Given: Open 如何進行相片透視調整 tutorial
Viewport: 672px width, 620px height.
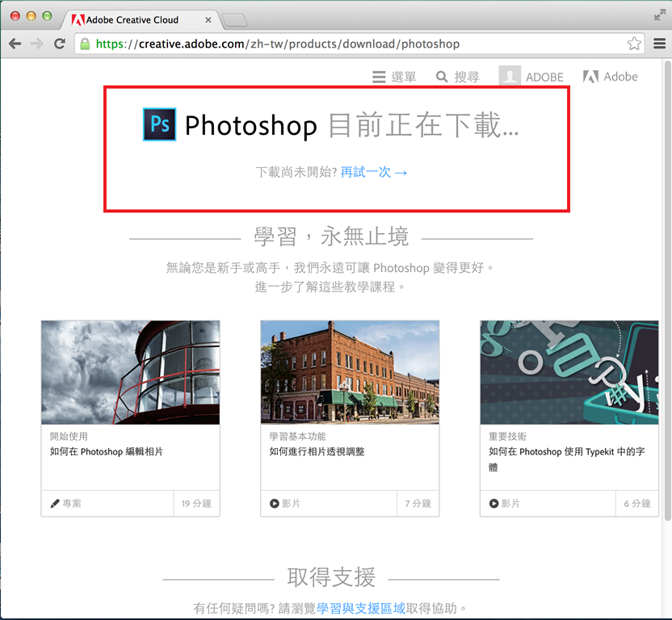Looking at the screenshot, I should pyautogui.click(x=317, y=451).
